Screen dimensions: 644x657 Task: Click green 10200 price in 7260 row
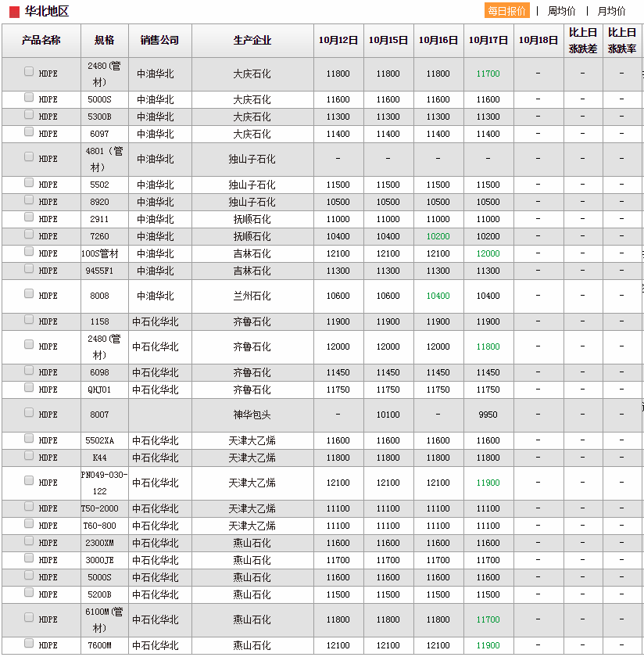[x=438, y=236]
